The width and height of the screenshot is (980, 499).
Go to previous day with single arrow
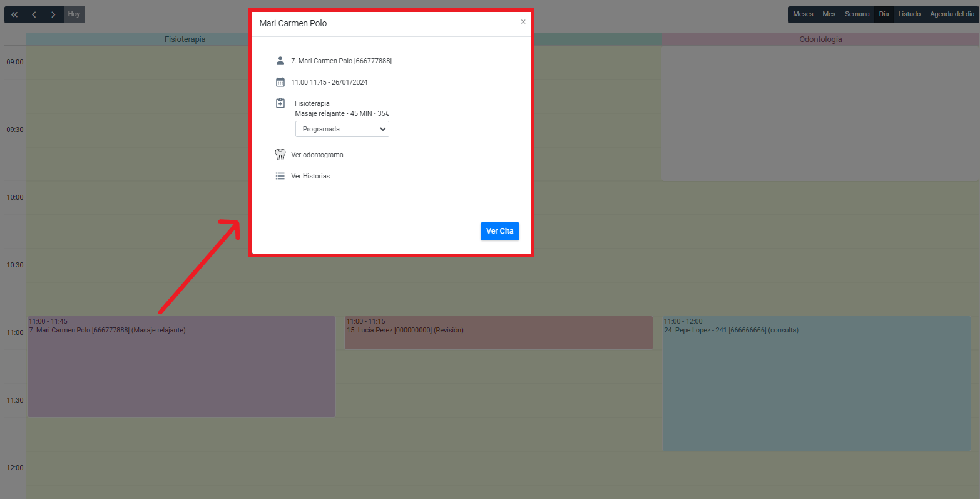click(x=34, y=14)
